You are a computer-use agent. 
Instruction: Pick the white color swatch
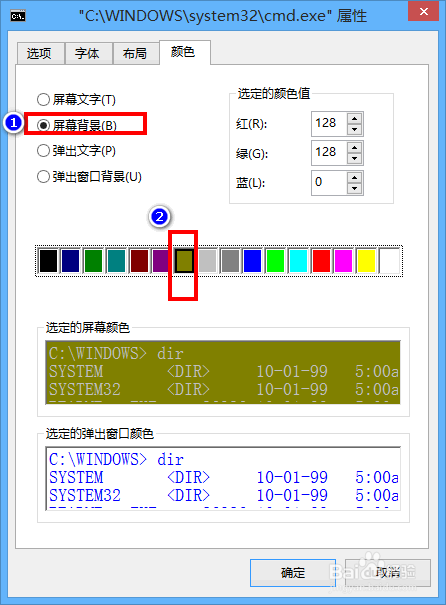[x=389, y=261]
